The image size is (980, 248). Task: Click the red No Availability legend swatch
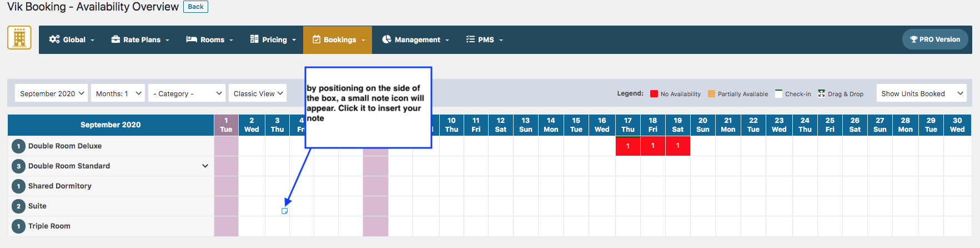click(x=654, y=94)
